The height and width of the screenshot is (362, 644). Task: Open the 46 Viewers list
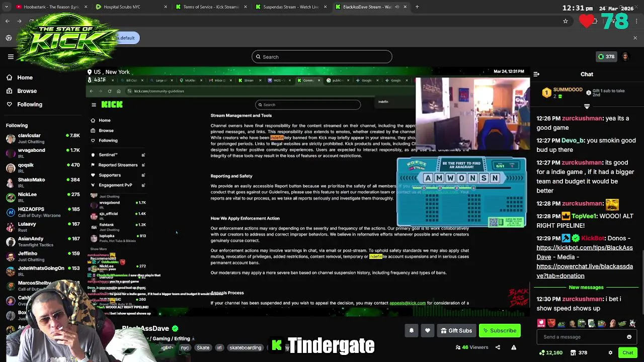tap(472, 347)
